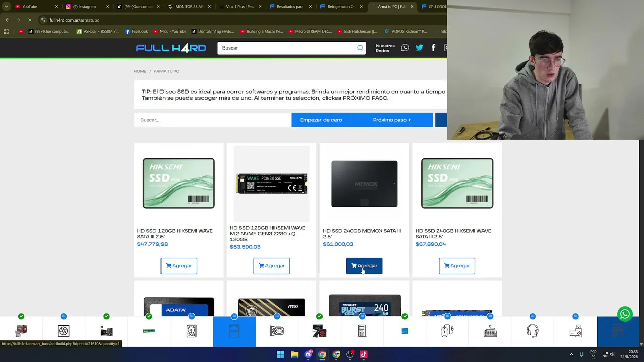
Task: Open the 128GB Hiksemi M.2 product image
Action: (272, 184)
